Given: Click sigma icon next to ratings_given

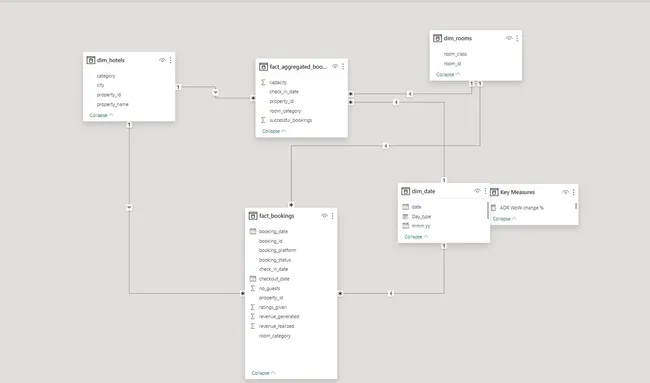Looking at the screenshot, I should pos(253,307).
